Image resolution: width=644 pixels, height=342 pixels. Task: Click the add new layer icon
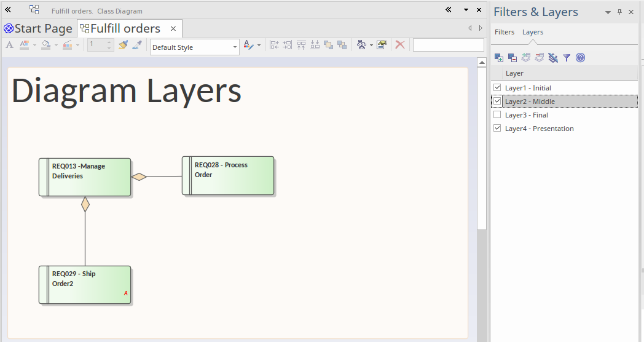499,58
